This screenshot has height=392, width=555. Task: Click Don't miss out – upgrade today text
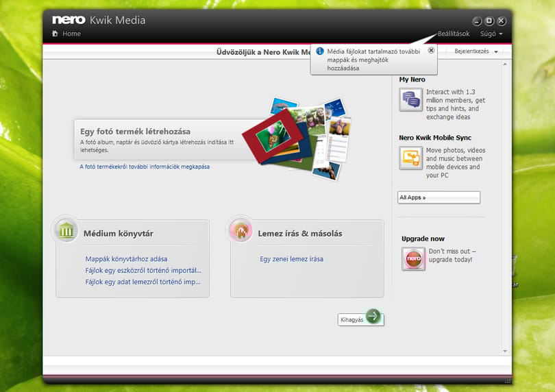pos(452,256)
